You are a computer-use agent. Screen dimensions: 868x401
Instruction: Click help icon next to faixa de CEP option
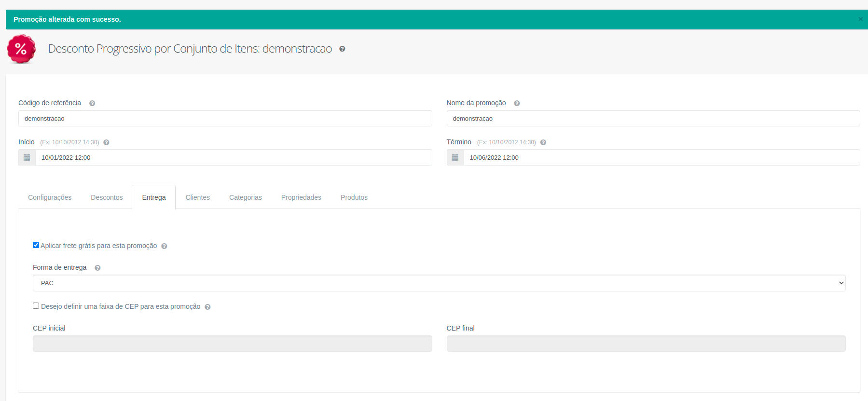coord(207,307)
